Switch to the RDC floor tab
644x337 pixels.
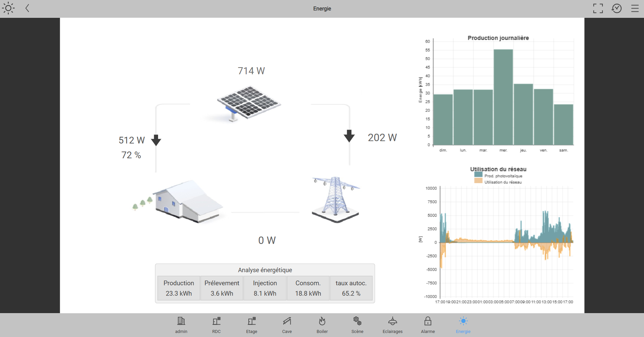coord(216,325)
